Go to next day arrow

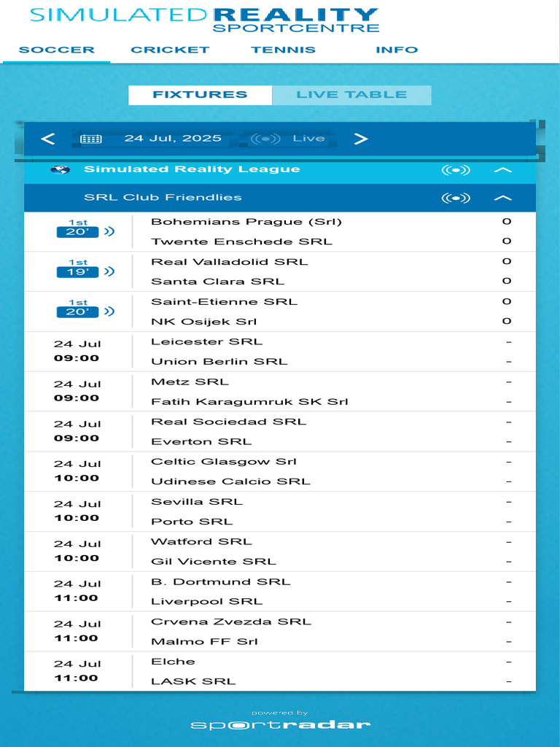pyautogui.click(x=361, y=139)
